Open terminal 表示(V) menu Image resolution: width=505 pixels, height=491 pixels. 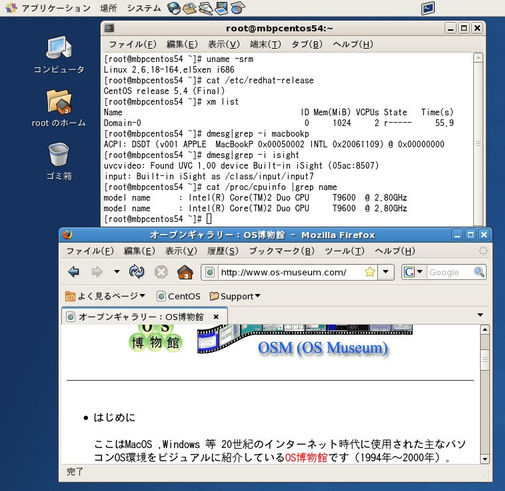coord(224,44)
